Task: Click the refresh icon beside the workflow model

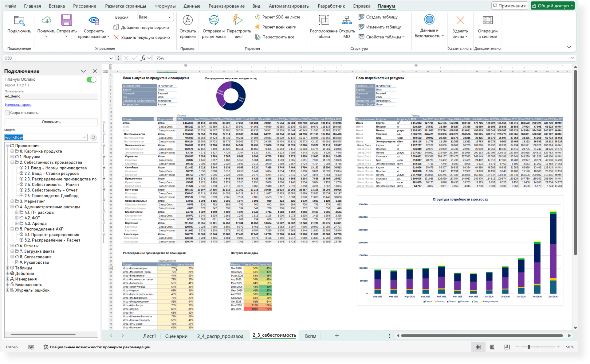Action: click(x=93, y=137)
